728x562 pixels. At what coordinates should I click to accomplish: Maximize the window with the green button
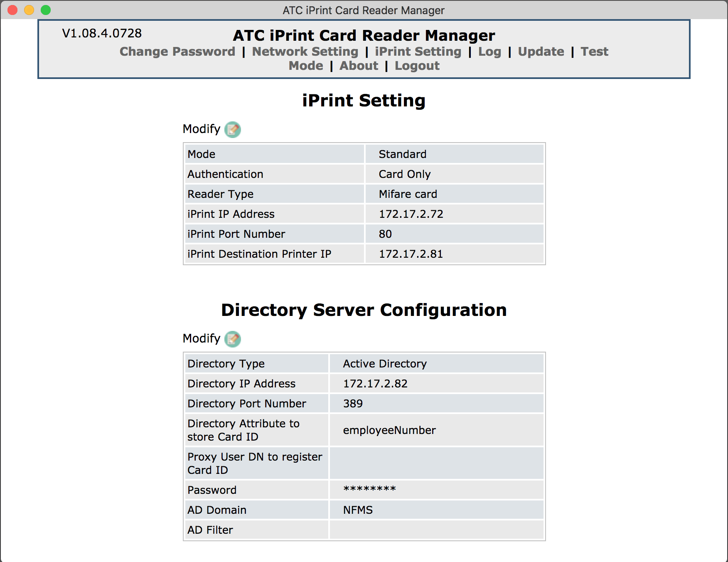click(x=46, y=10)
